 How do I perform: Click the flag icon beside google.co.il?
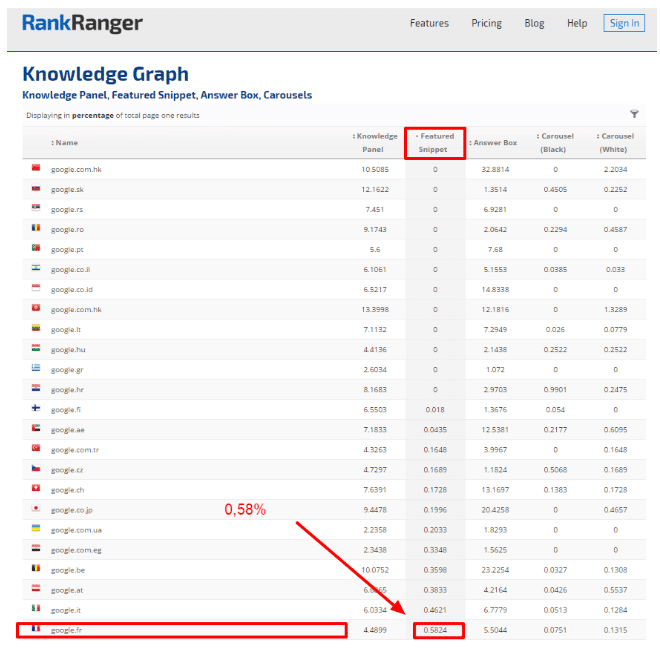pyautogui.click(x=36, y=269)
